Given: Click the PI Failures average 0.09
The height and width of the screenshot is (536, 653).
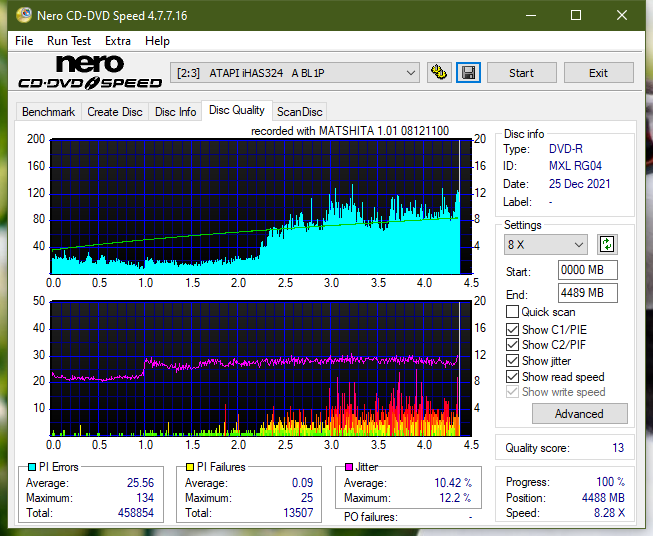Looking at the screenshot, I should tap(302, 483).
